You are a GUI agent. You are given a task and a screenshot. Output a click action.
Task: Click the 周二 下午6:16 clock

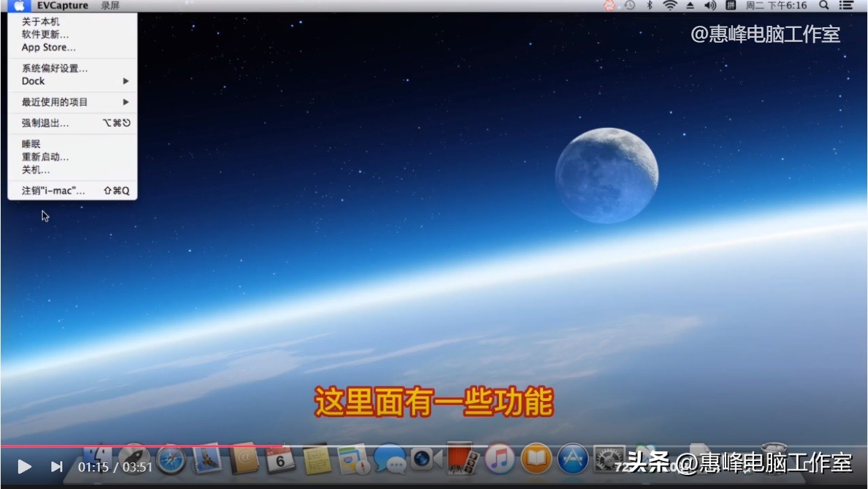[776, 6]
